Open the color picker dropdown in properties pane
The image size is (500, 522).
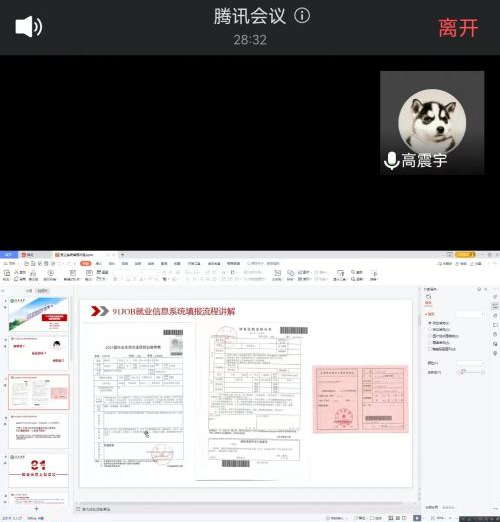pos(471,363)
